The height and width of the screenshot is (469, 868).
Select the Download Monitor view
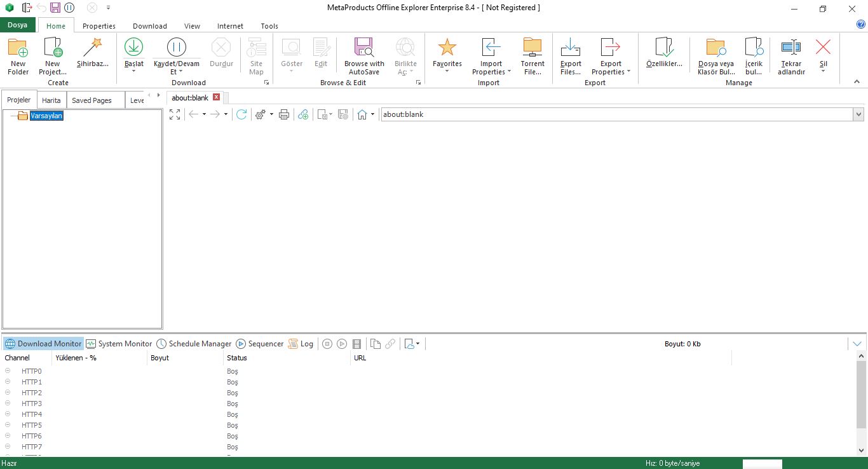[43, 344]
